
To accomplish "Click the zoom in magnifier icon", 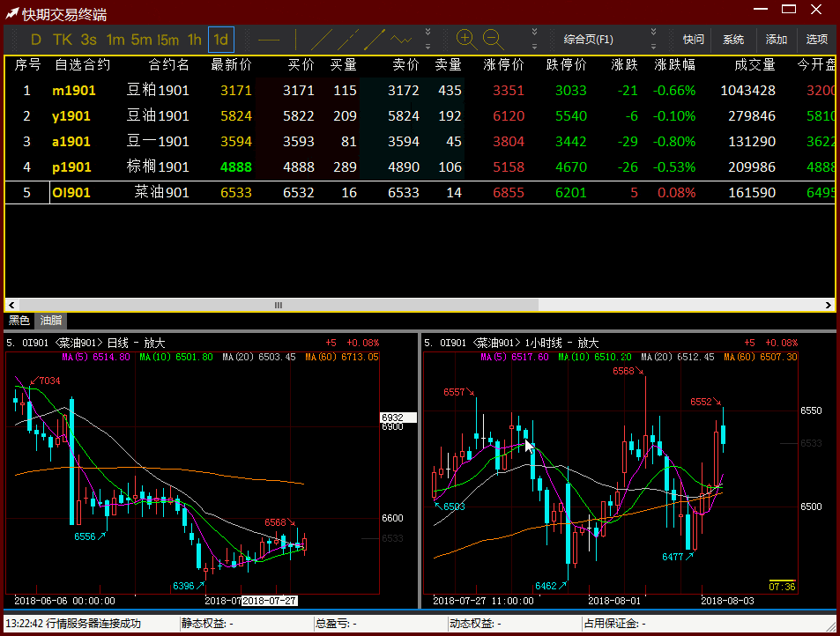I will (x=466, y=40).
